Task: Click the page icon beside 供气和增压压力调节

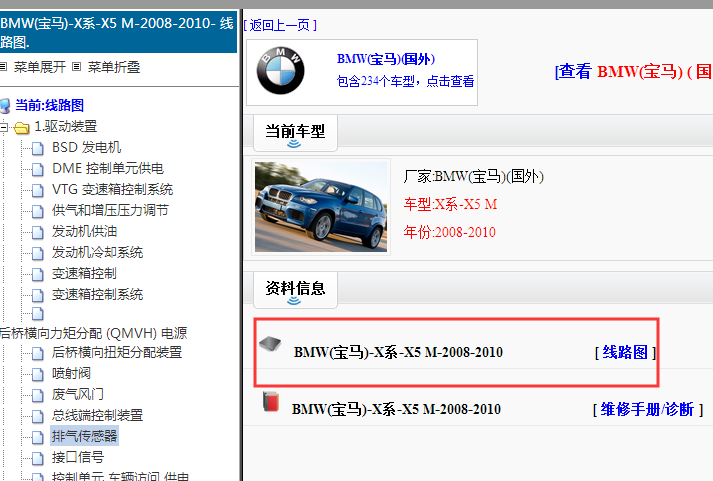Action: point(38,211)
